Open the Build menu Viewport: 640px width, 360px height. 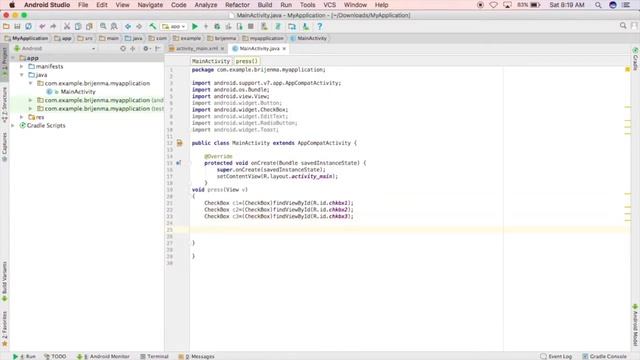265,5
